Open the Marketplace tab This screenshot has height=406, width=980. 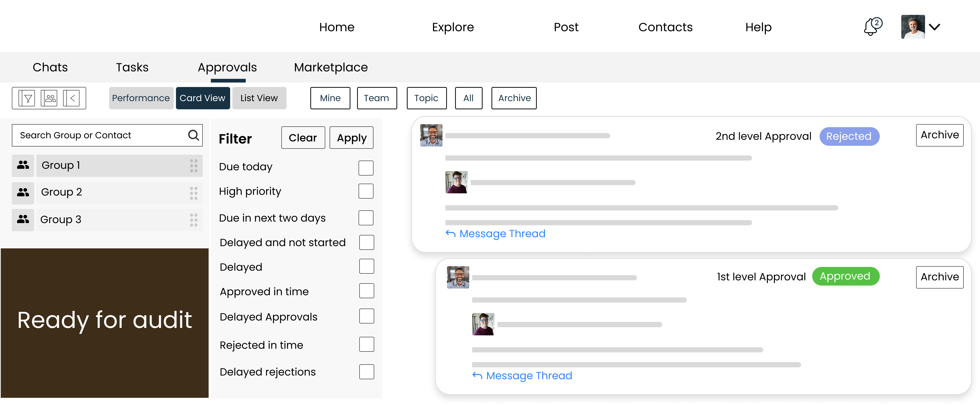330,67
